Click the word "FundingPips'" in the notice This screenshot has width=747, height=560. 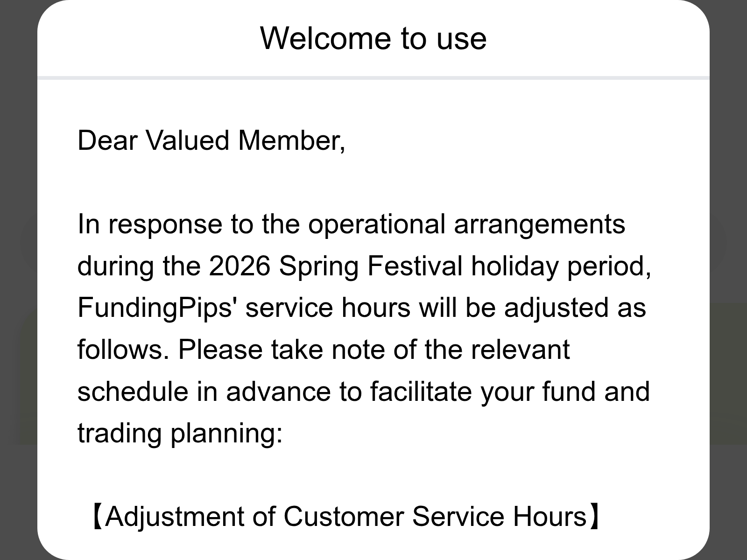tap(155, 308)
